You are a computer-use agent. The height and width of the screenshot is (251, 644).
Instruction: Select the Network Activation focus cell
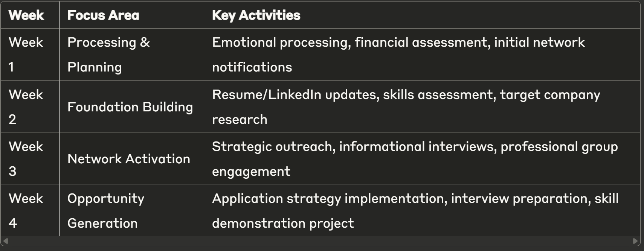pos(131,158)
